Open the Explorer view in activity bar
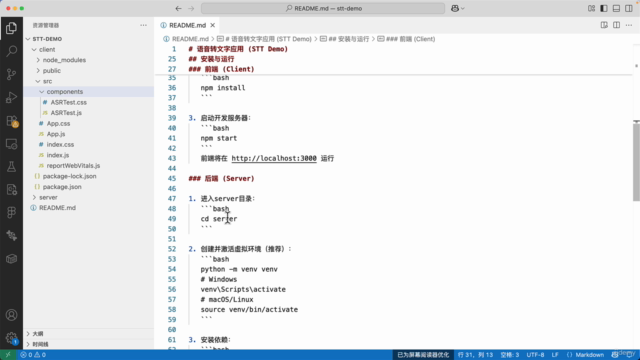 pos(11,28)
